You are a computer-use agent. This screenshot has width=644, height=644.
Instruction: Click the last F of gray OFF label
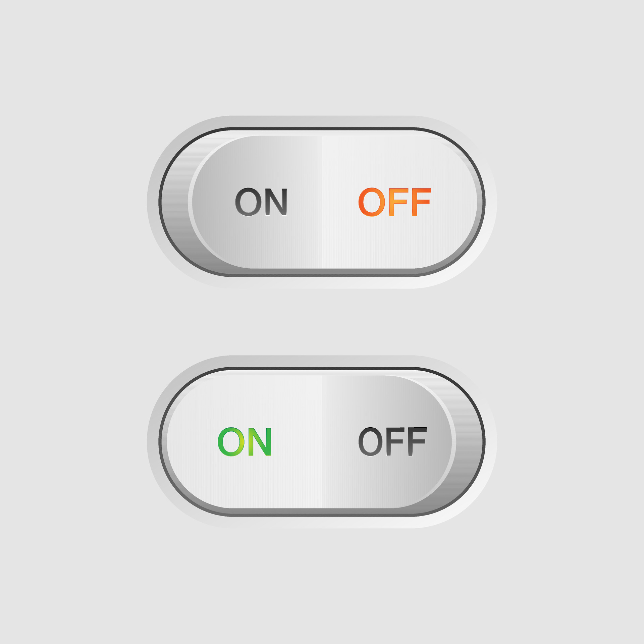[x=417, y=441]
